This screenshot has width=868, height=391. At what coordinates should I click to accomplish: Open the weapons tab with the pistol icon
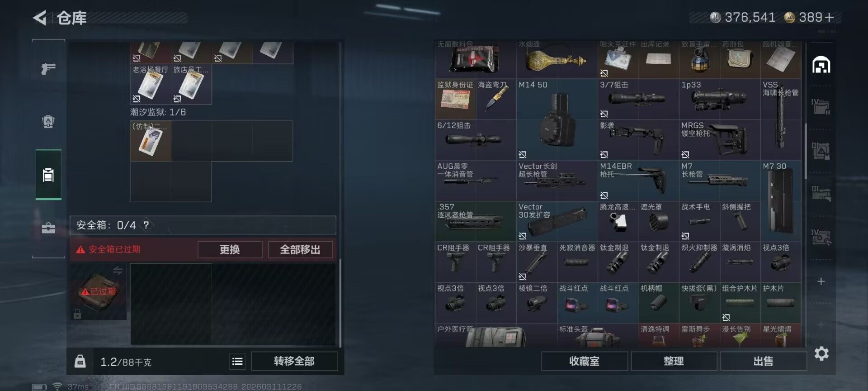48,69
